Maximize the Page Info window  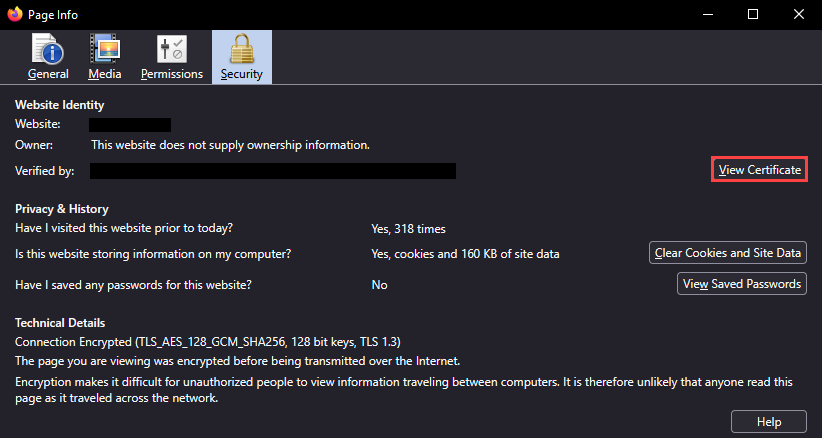[x=753, y=14]
